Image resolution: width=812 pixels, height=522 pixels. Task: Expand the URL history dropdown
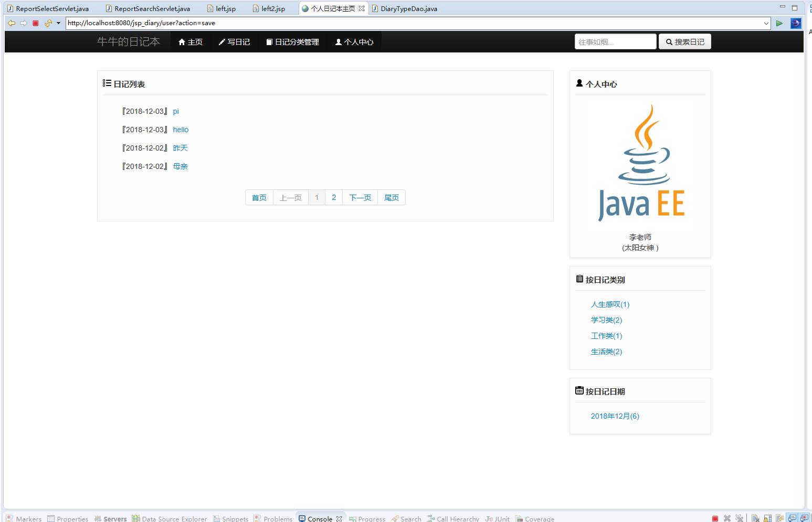(x=766, y=23)
